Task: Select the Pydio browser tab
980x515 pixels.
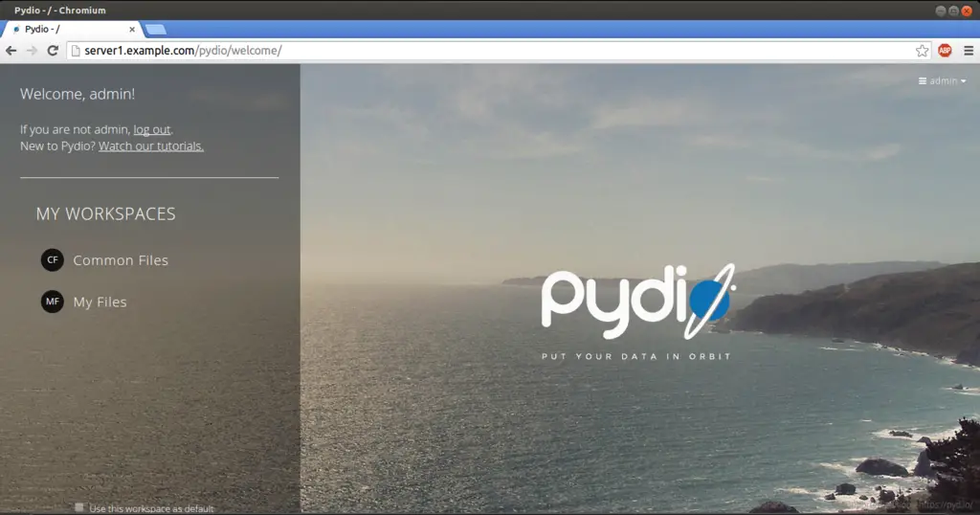Action: (73, 30)
